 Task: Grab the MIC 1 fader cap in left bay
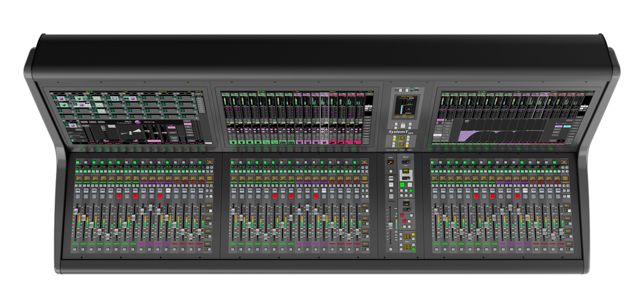76,212
